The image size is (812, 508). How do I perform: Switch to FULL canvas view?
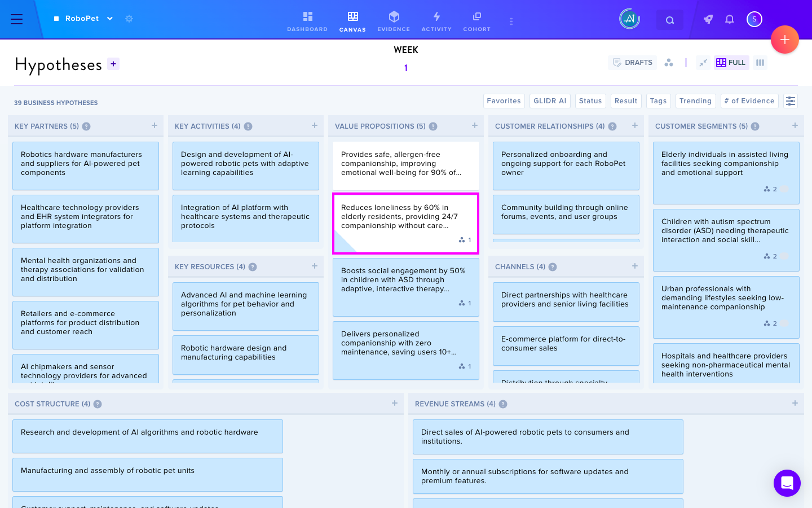(x=731, y=63)
